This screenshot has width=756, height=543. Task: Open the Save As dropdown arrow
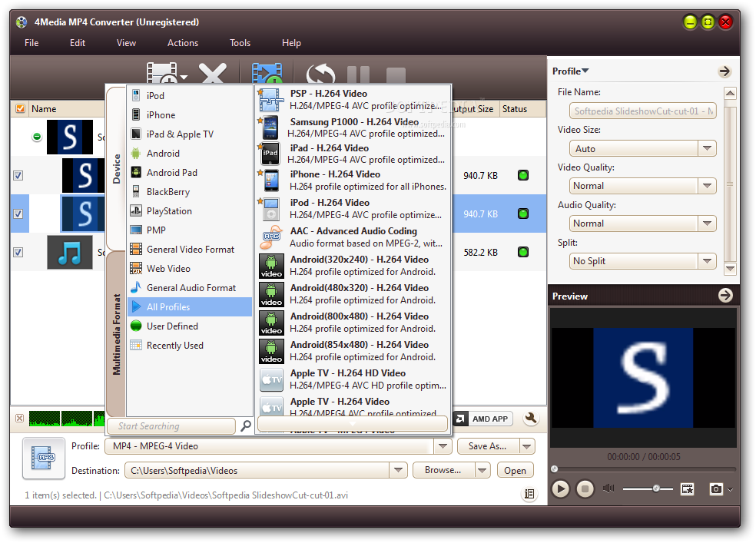coord(527,446)
